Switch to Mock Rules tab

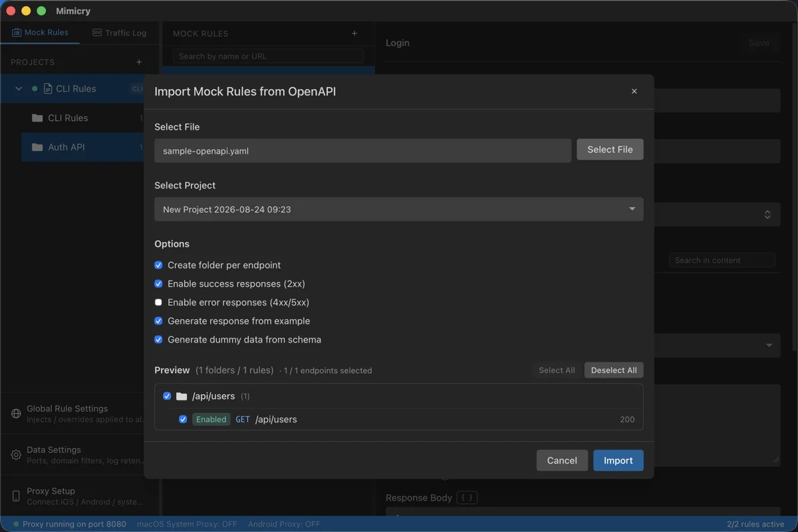tap(40, 32)
